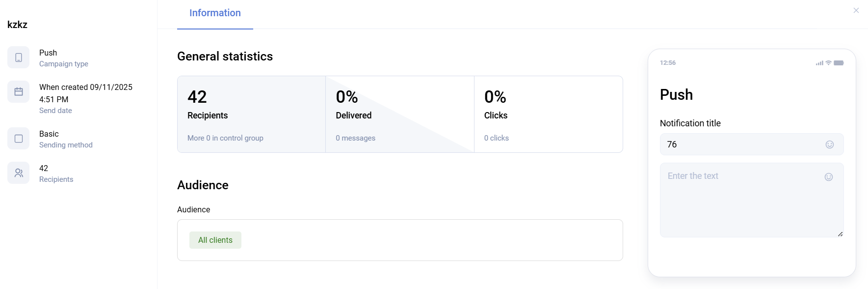Image resolution: width=868 pixels, height=289 pixels.
Task: Click the Basic sending method square icon
Action: (x=19, y=139)
